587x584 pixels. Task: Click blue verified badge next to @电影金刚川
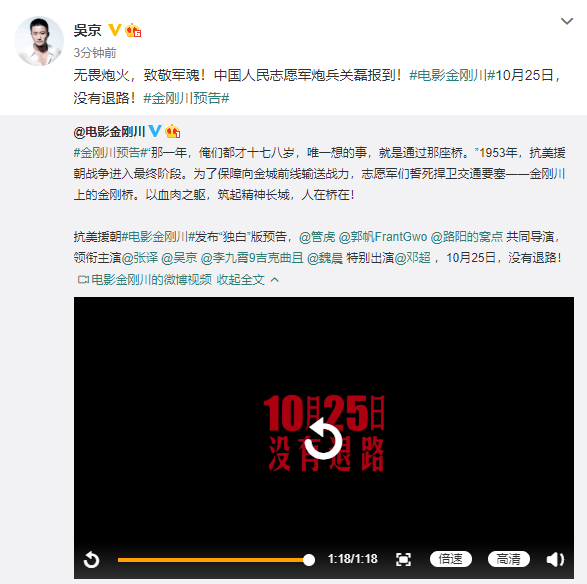pos(155,131)
